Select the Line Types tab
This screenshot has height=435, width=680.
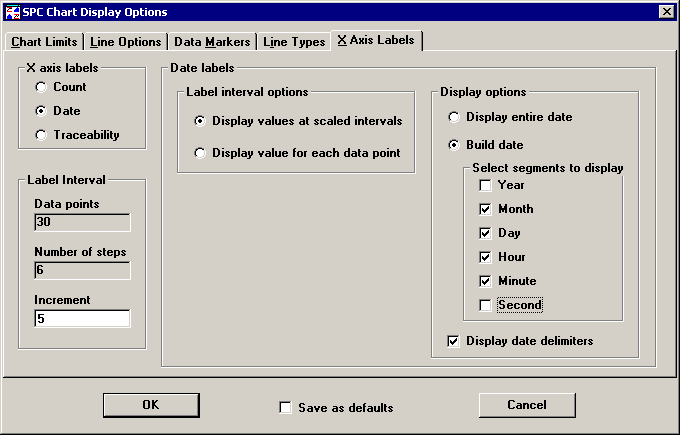293,42
